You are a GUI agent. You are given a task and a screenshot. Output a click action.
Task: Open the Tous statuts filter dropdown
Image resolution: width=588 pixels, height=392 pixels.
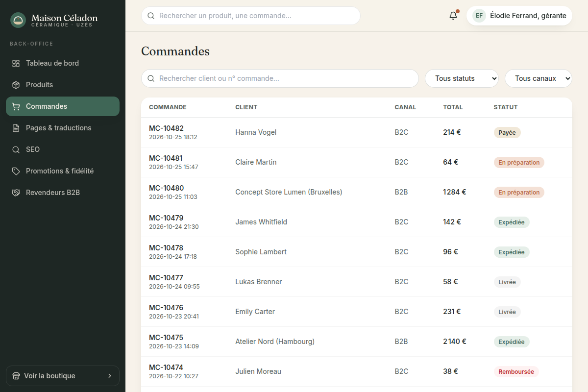coord(462,78)
